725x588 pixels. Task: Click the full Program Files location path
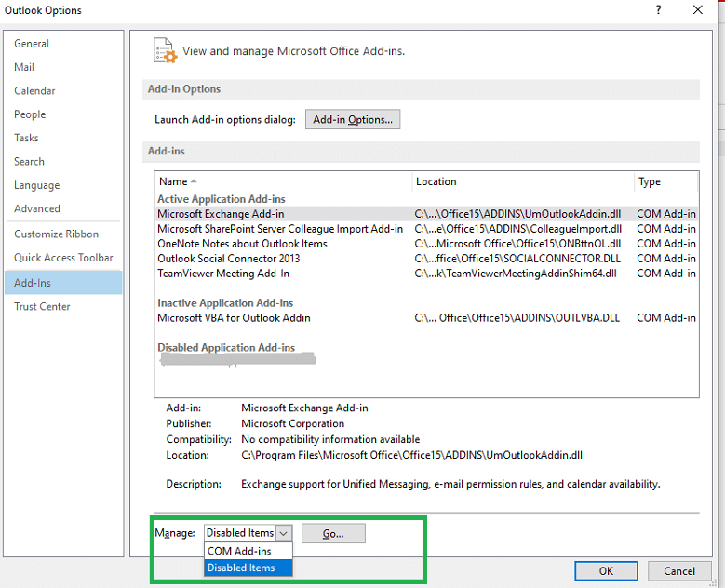click(411, 455)
